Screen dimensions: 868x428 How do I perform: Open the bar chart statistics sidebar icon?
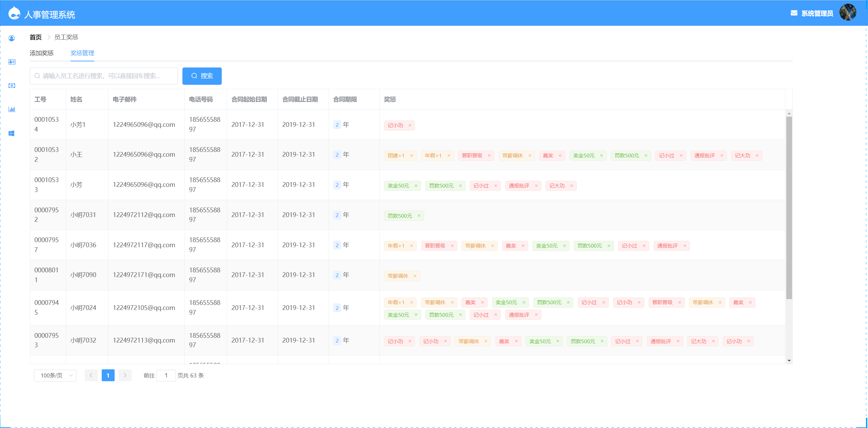tap(12, 109)
